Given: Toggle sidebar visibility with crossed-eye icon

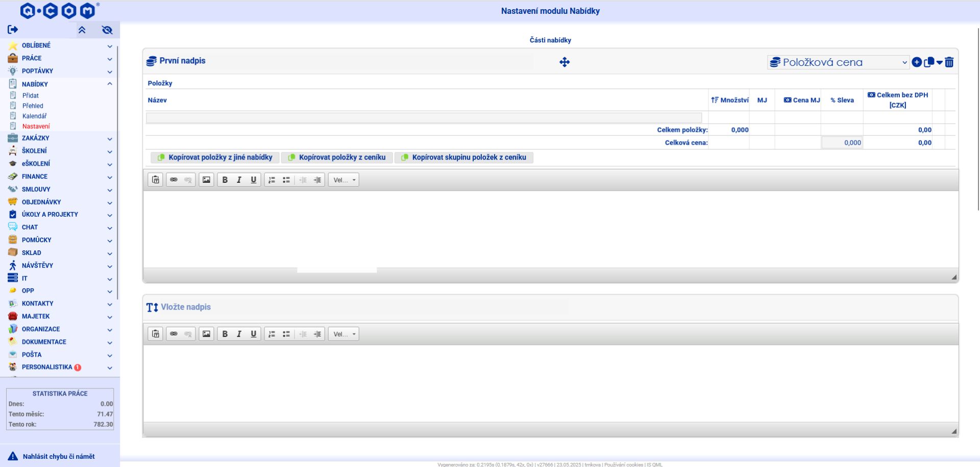Looking at the screenshot, I should (x=107, y=30).
